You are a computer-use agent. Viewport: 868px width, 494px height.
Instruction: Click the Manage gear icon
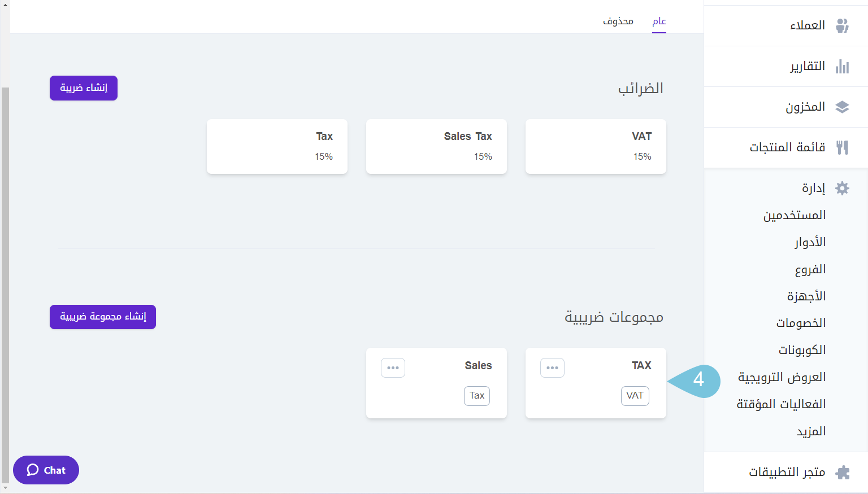[x=842, y=189]
